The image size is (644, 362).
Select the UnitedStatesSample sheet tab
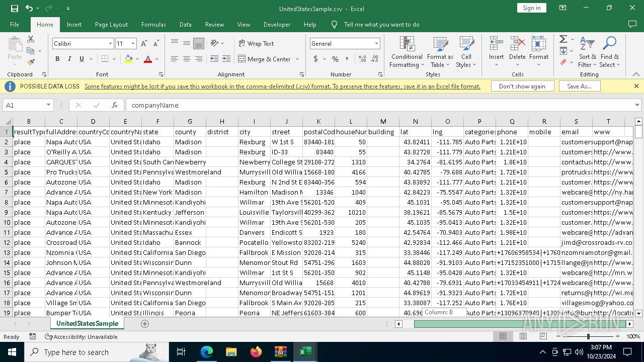click(87, 324)
